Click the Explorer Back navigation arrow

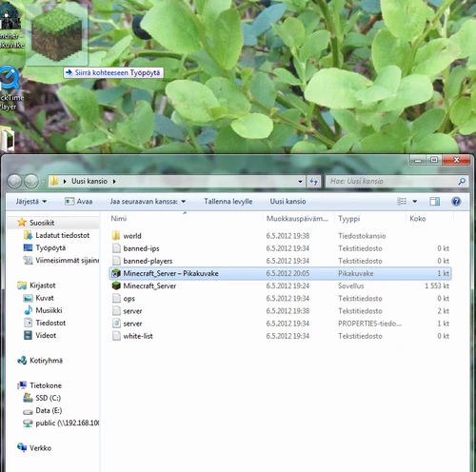pyautogui.click(x=14, y=182)
